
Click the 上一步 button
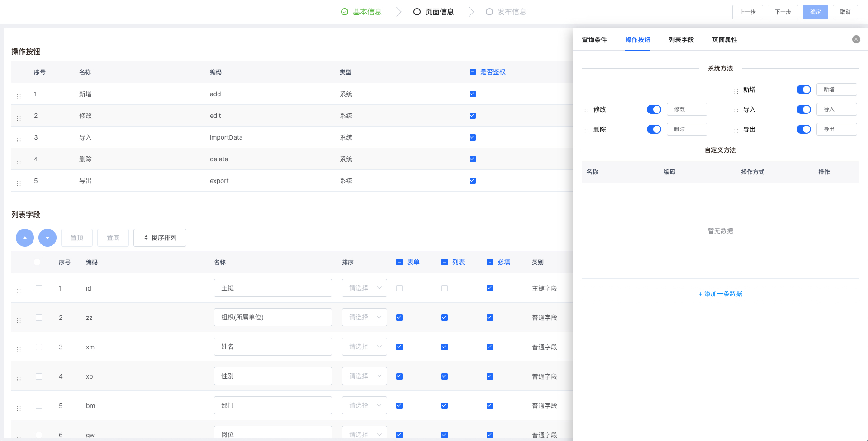[x=748, y=12]
